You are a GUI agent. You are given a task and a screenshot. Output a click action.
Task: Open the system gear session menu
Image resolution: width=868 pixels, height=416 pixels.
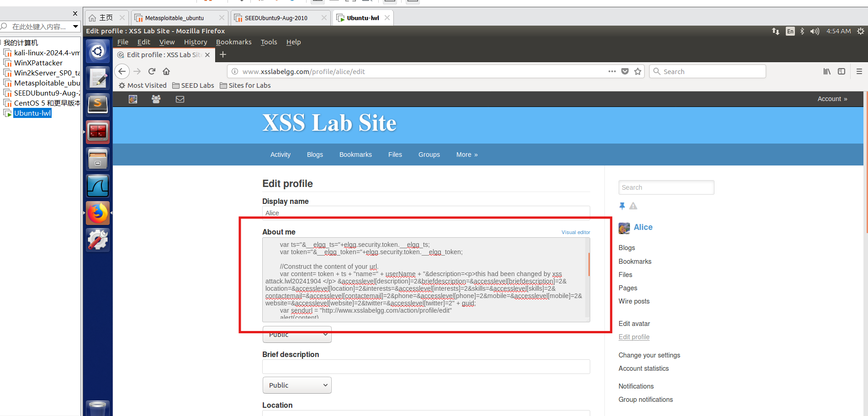pyautogui.click(x=861, y=31)
